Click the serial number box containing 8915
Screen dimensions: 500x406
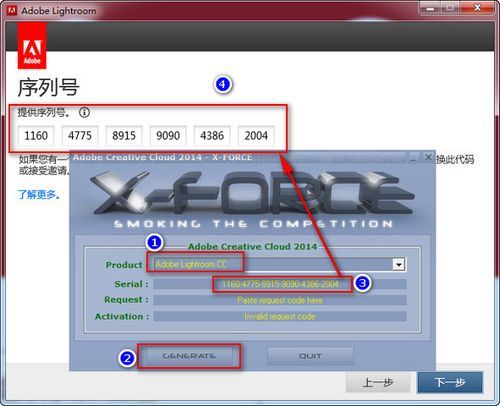124,136
